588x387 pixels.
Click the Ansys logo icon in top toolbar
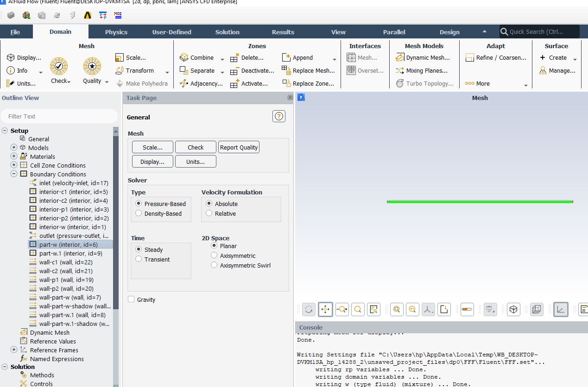click(87, 15)
